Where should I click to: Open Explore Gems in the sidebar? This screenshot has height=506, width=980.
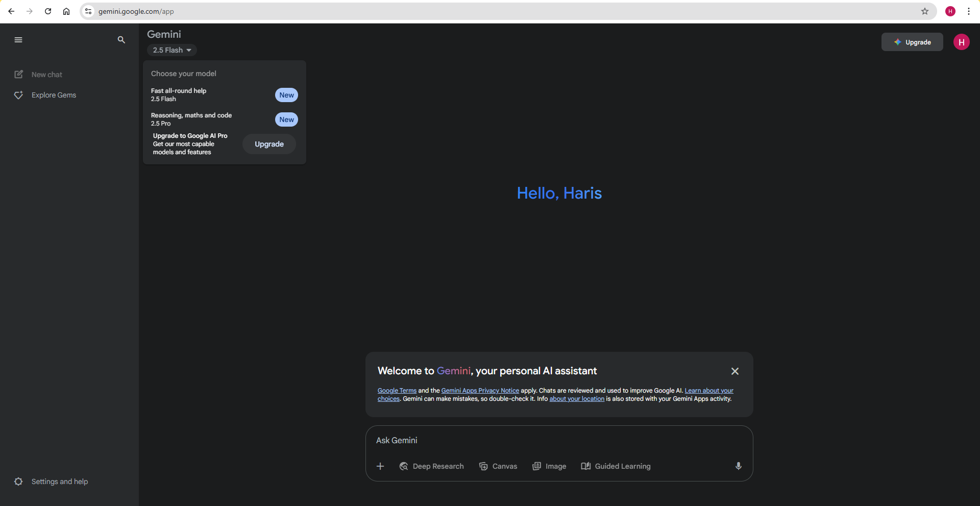[x=54, y=95]
